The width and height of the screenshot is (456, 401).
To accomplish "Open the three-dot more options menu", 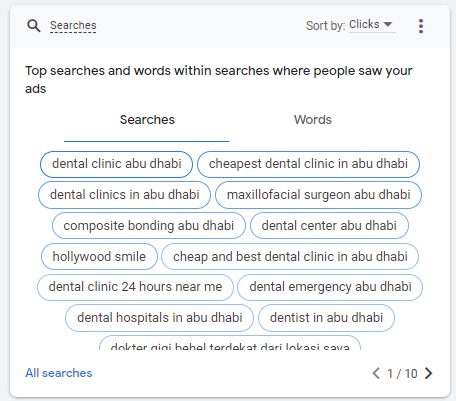I will [421, 26].
